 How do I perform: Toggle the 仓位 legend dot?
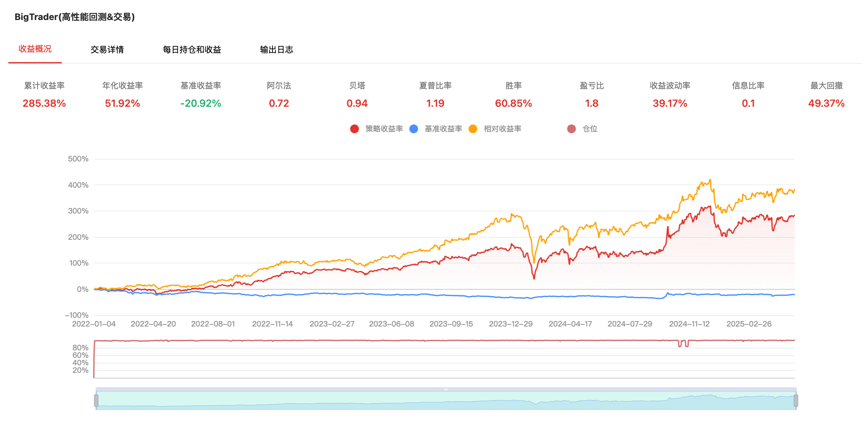click(571, 129)
